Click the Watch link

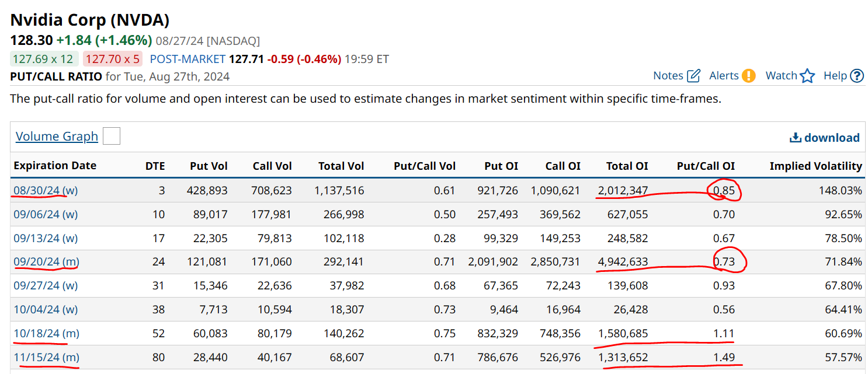(x=782, y=75)
